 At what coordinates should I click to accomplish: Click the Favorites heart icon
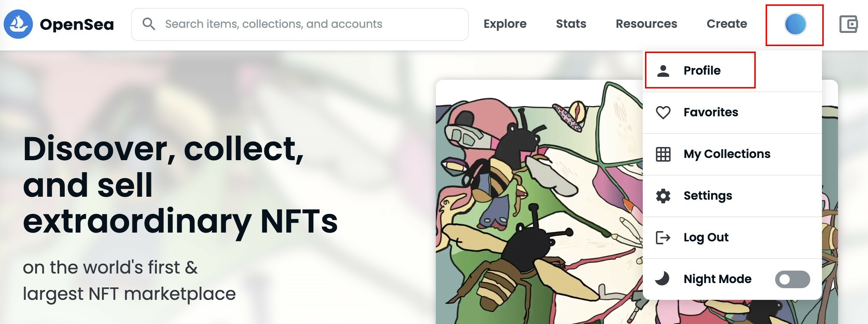(x=663, y=112)
